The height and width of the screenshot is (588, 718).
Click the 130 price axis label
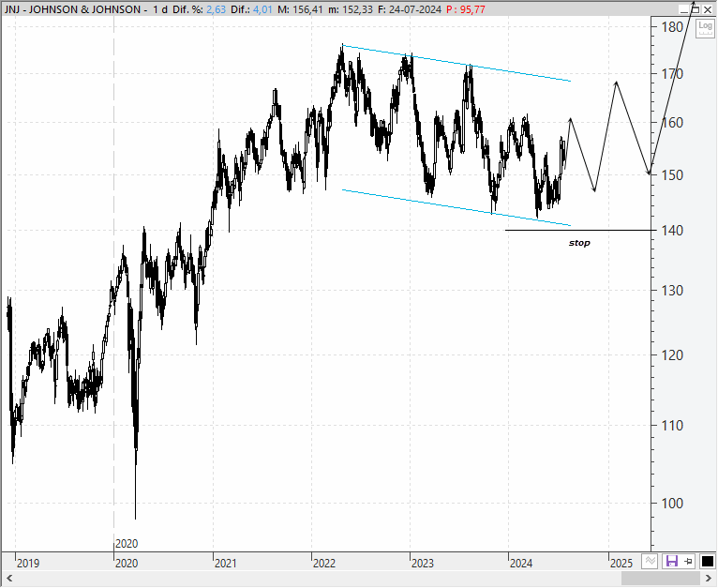tap(672, 291)
